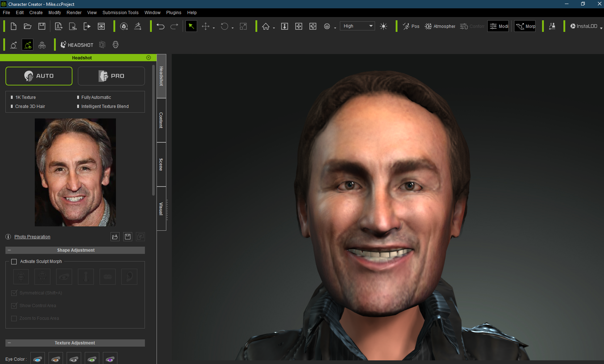This screenshot has width=604, height=364.
Task: Choose the brown eye color swatch
Action: (56, 358)
